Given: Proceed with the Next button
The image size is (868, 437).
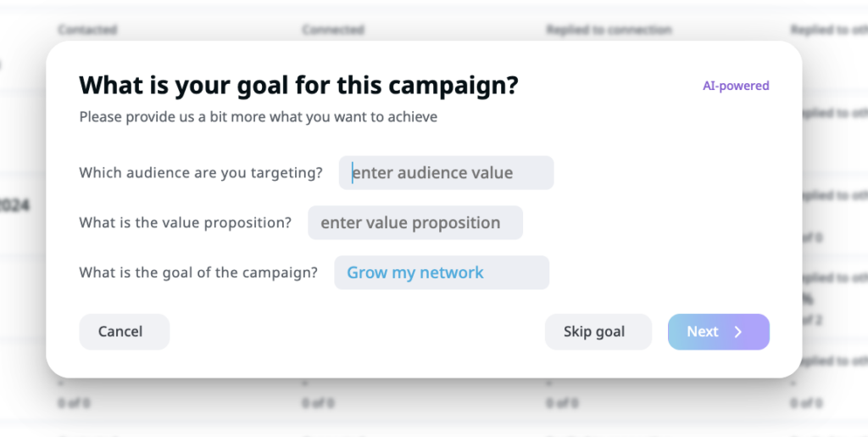Looking at the screenshot, I should pos(718,332).
